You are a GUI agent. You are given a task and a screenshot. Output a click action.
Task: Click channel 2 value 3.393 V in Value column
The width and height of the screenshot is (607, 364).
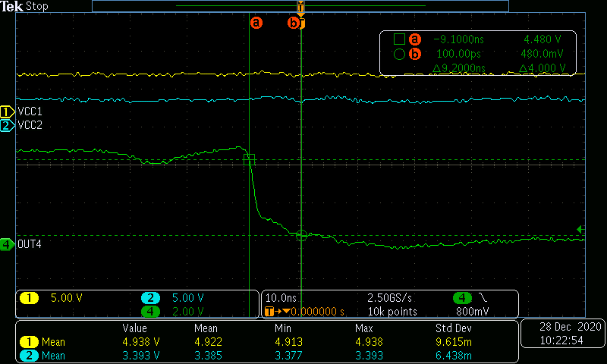[x=141, y=356]
